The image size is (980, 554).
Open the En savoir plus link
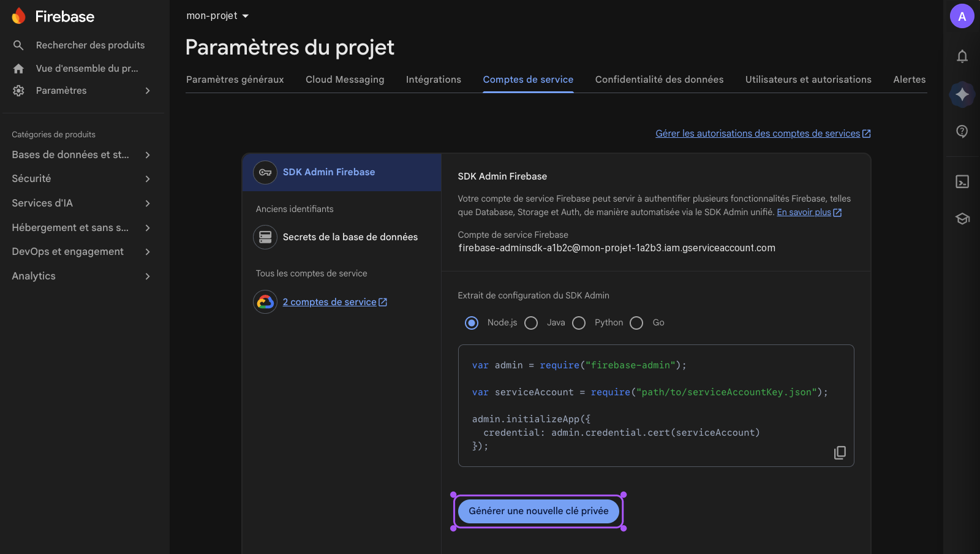pyautogui.click(x=804, y=213)
